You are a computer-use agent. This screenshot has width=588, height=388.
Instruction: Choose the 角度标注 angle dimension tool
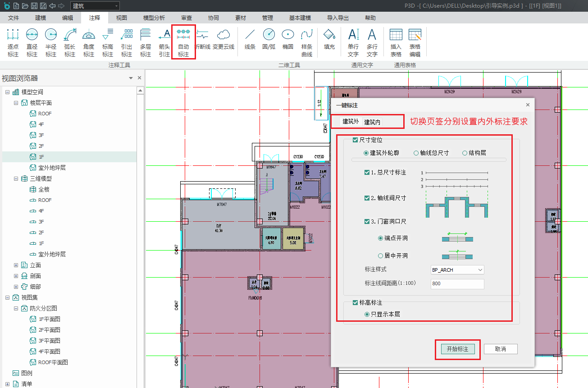point(89,43)
